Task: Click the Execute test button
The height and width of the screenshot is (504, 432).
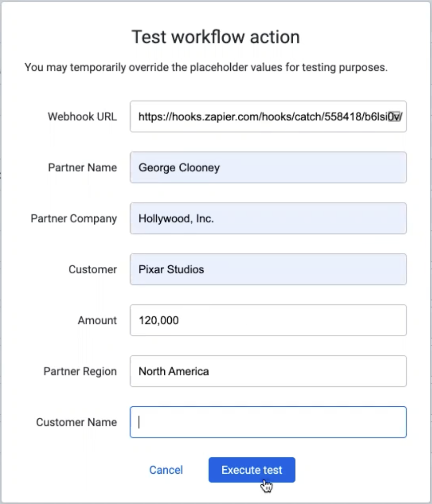Action: 252,470
